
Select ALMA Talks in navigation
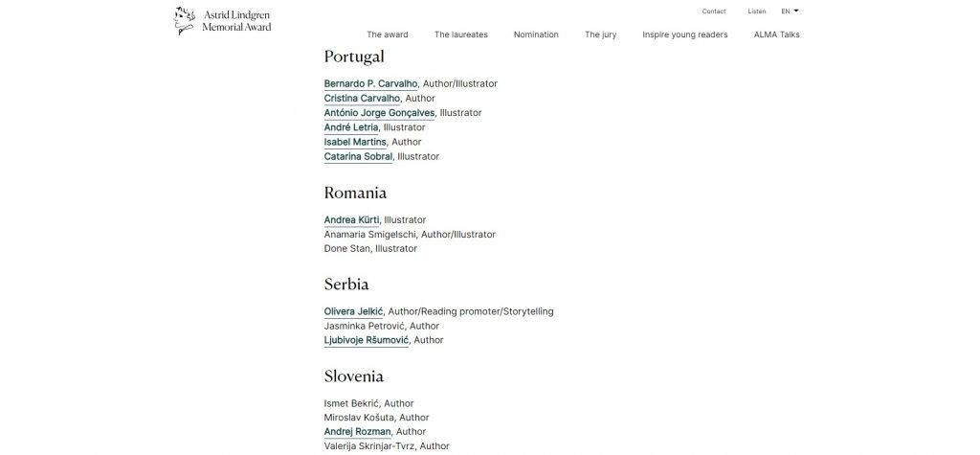click(776, 34)
